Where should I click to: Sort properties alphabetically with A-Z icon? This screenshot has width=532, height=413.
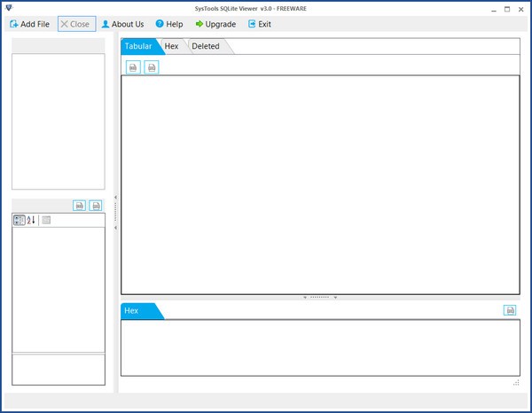coord(31,220)
